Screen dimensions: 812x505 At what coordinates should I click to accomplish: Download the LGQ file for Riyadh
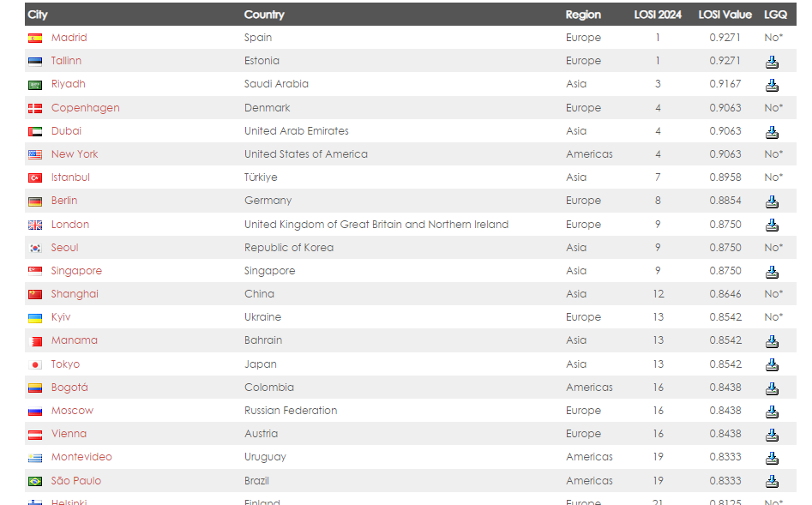click(x=772, y=85)
